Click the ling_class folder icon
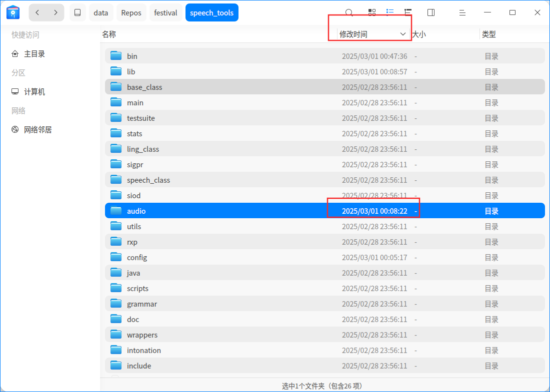 [x=116, y=148]
